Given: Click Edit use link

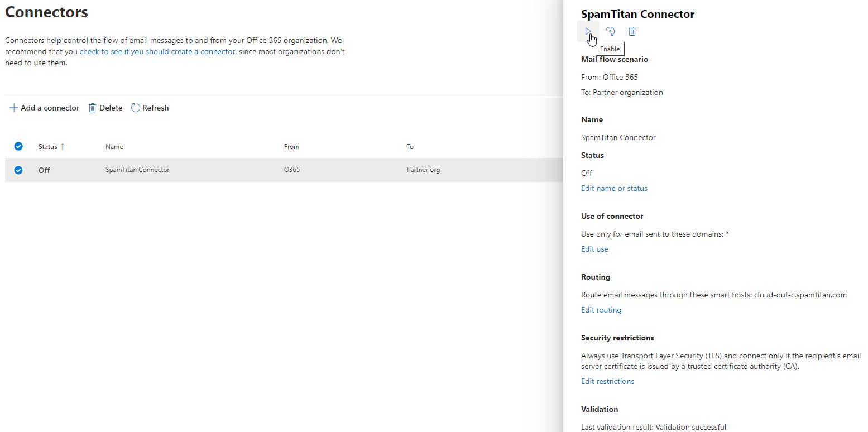Looking at the screenshot, I should tap(594, 249).
